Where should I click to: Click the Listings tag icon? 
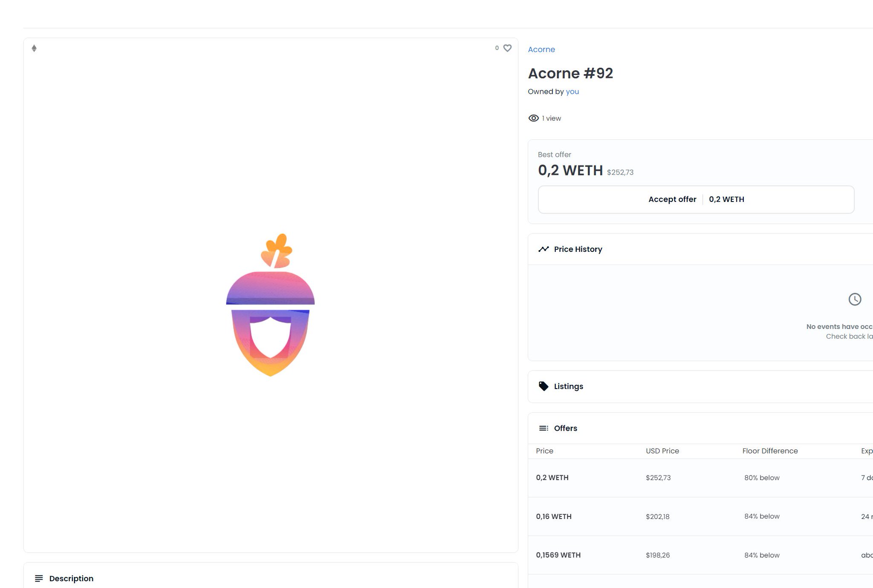coord(543,386)
